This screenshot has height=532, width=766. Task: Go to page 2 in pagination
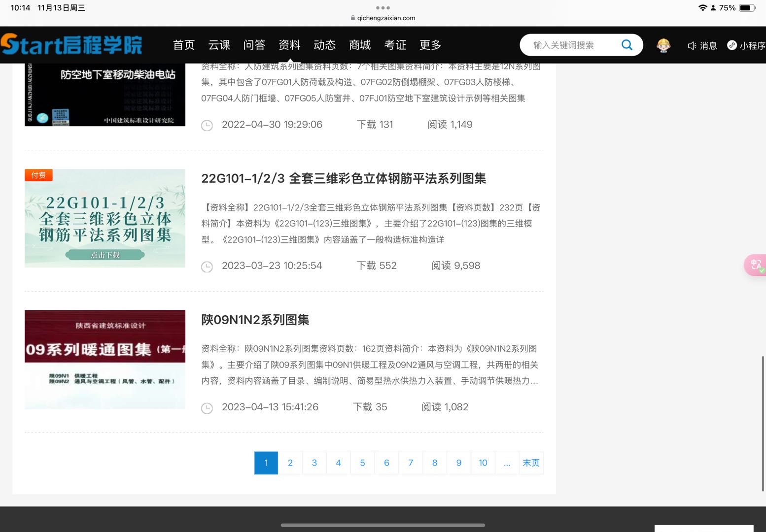290,463
